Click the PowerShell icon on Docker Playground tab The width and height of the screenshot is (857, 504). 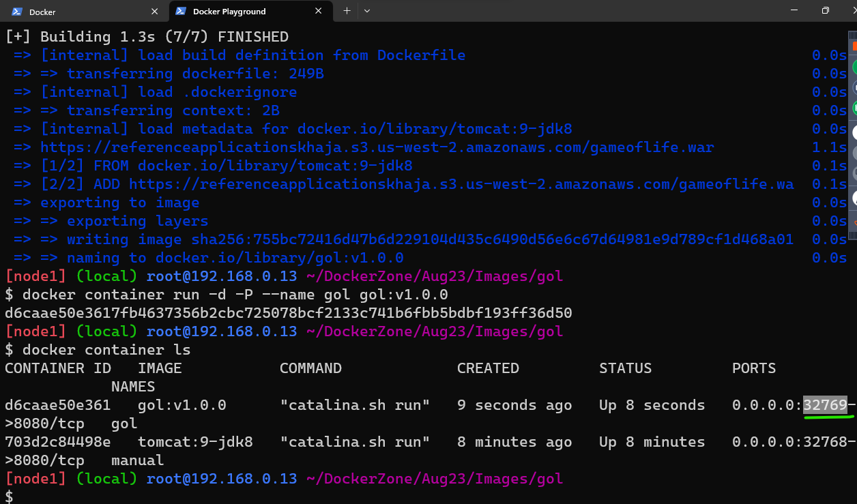coord(181,12)
